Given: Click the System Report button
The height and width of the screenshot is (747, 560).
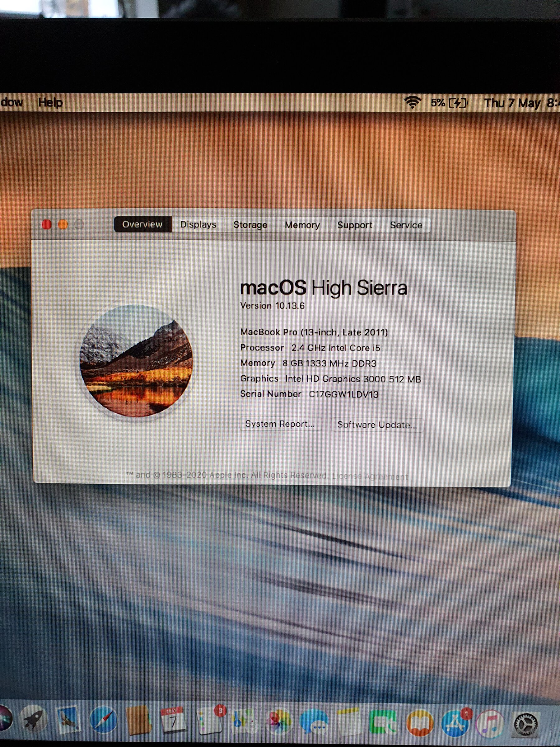Looking at the screenshot, I should (280, 424).
